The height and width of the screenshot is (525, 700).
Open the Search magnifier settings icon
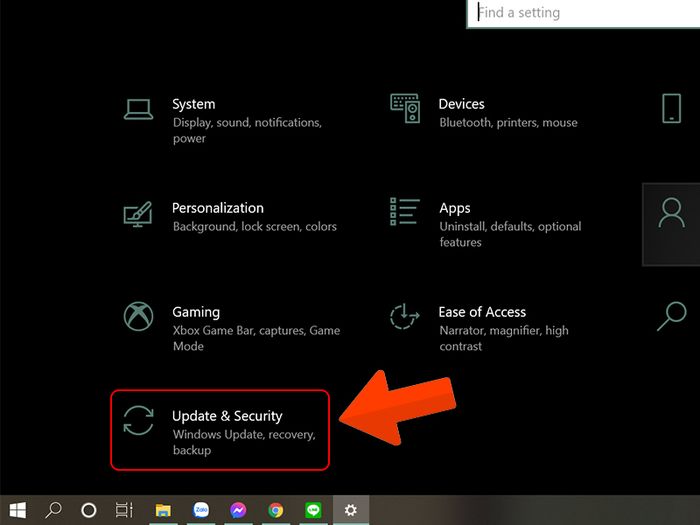tap(671, 317)
